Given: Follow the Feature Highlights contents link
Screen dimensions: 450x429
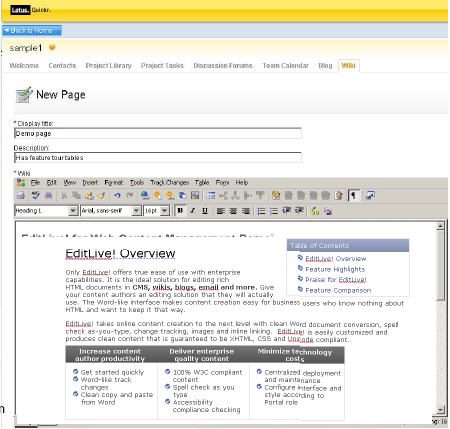Looking at the screenshot, I should [335, 269].
